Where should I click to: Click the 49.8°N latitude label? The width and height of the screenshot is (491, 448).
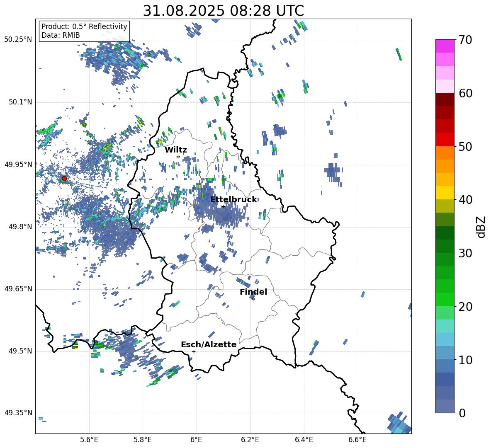[20, 227]
